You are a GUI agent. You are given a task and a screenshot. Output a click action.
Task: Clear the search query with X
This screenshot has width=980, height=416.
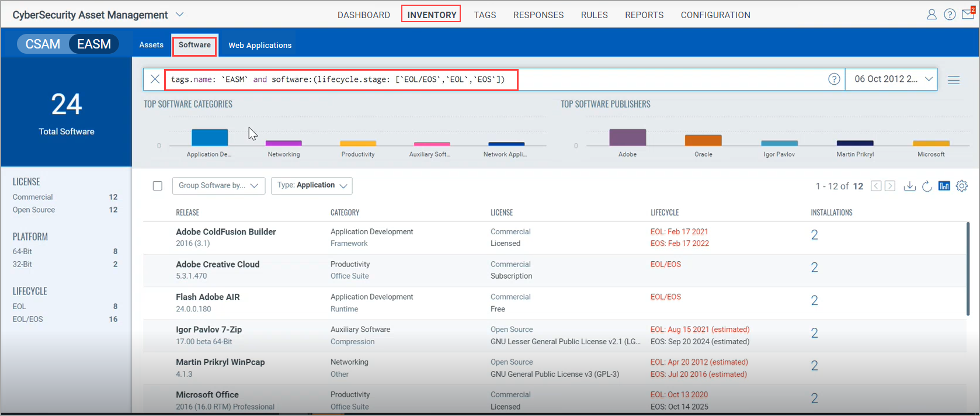point(155,79)
